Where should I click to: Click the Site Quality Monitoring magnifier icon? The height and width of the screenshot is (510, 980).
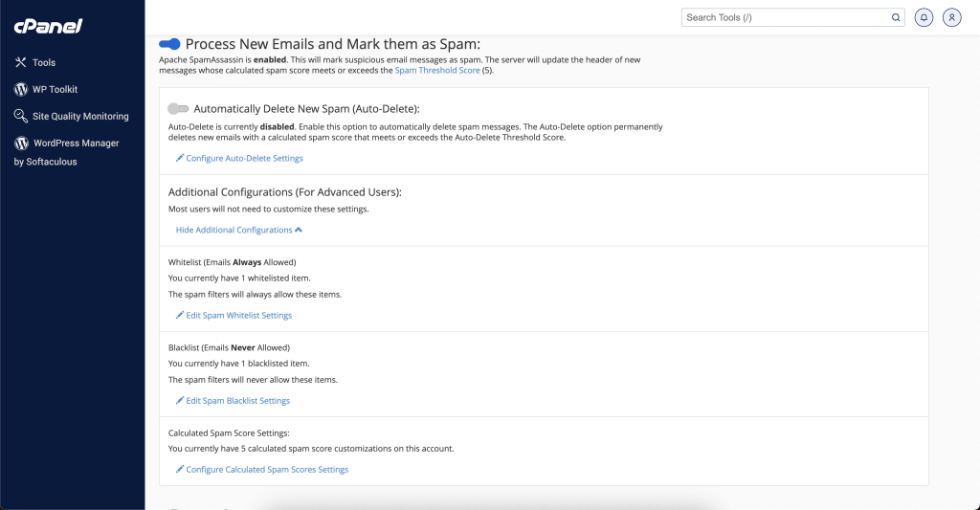[x=21, y=116]
